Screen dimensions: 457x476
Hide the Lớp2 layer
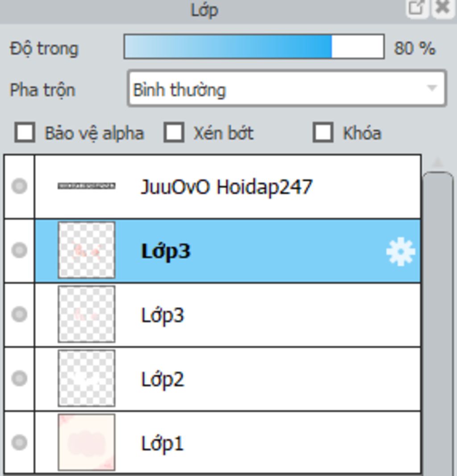point(19,379)
